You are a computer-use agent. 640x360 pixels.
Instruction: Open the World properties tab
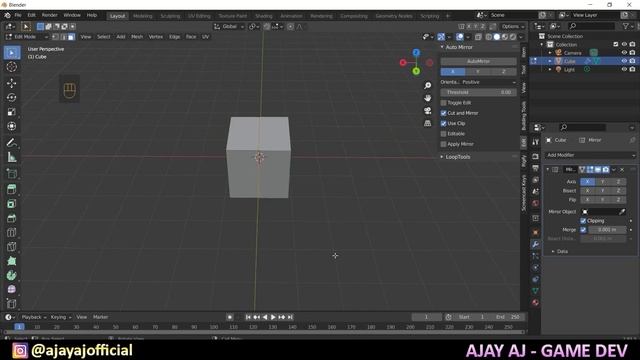coord(535,203)
